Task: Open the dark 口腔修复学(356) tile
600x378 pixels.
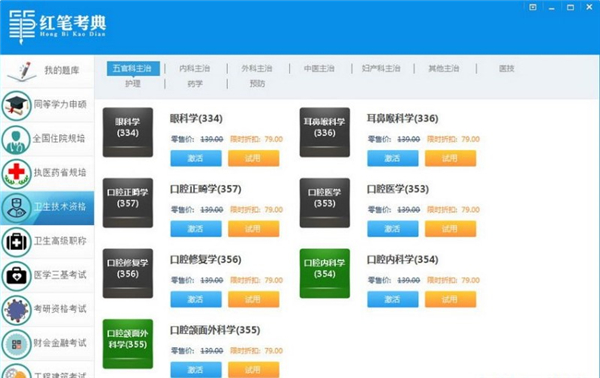Action: [128, 273]
